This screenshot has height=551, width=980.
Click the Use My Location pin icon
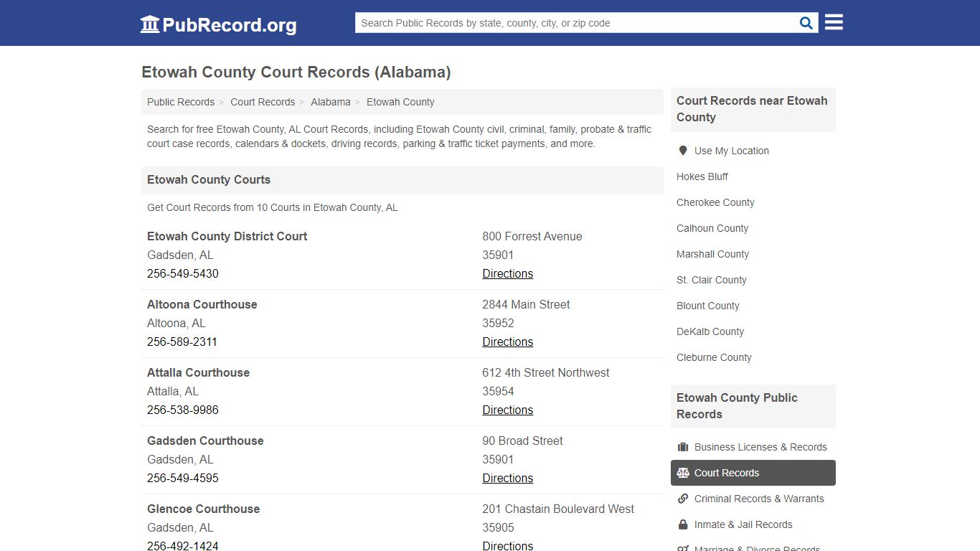pos(683,151)
